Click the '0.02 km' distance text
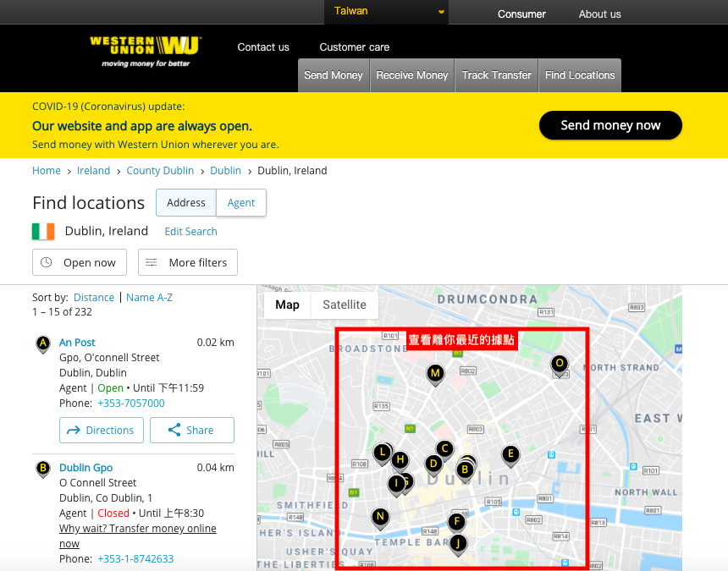The width and height of the screenshot is (728, 571). click(215, 343)
